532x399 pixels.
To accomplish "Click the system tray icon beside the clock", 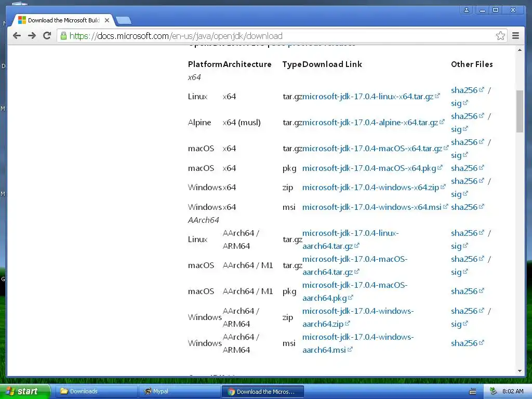I will pos(493,391).
